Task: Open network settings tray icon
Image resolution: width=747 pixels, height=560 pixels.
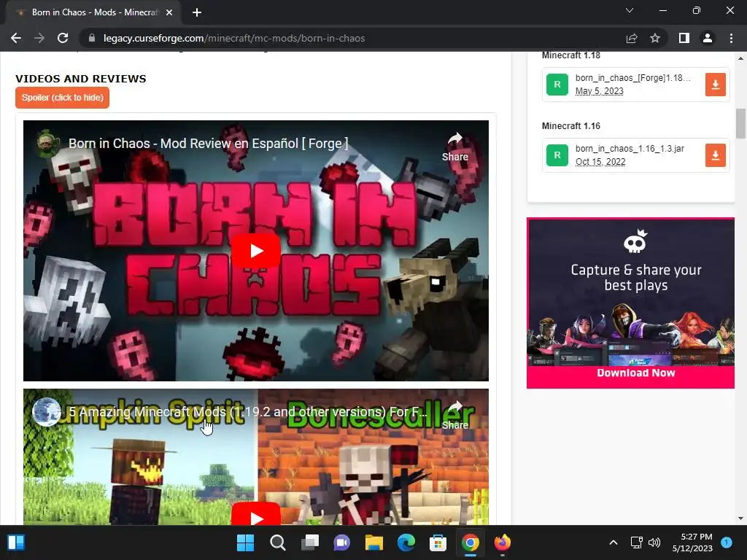Action: tap(636, 542)
